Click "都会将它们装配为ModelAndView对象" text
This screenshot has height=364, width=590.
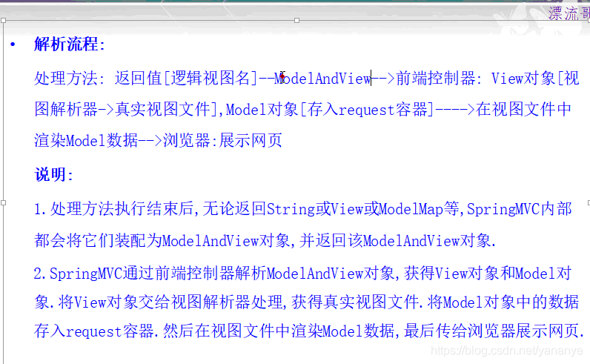162,240
